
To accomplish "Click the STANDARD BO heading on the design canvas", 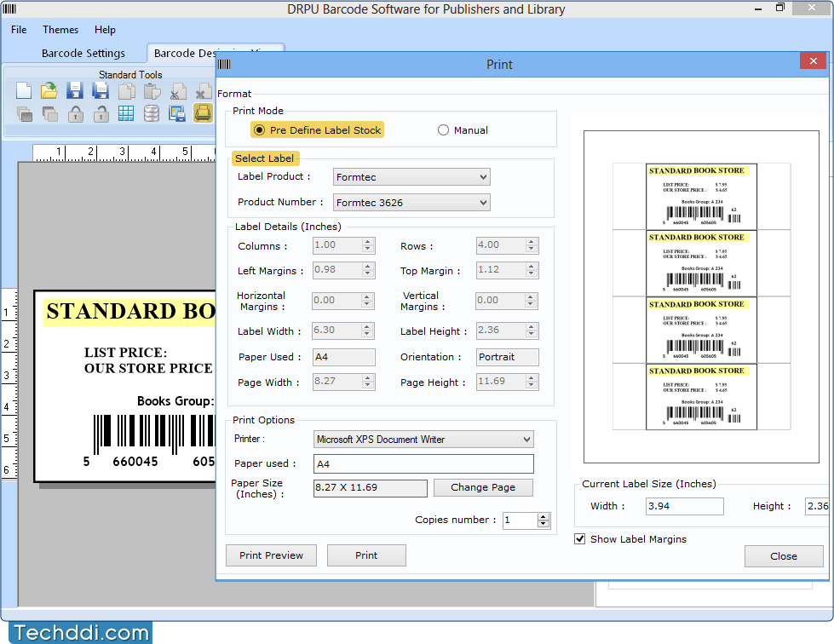I will pyautogui.click(x=130, y=311).
